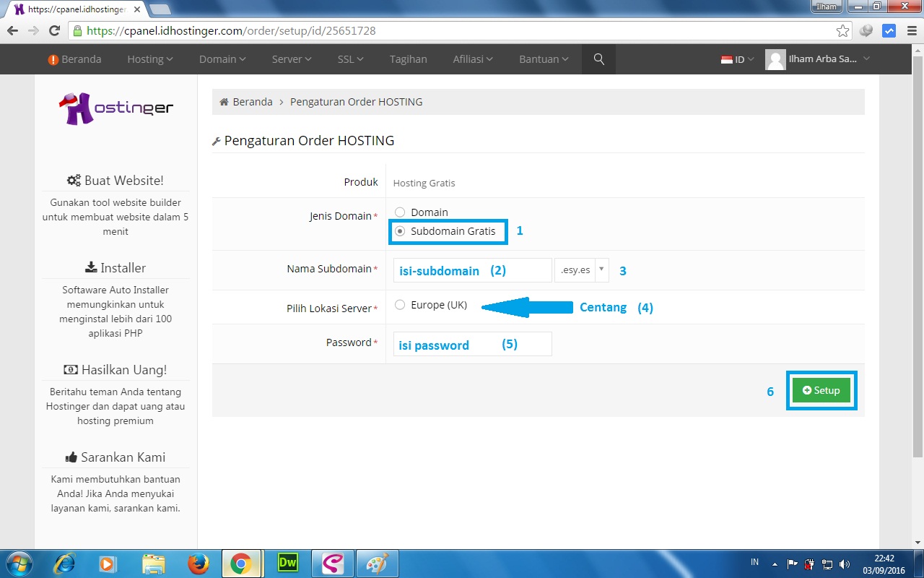Show hidden tray icons arrow

click(x=775, y=564)
